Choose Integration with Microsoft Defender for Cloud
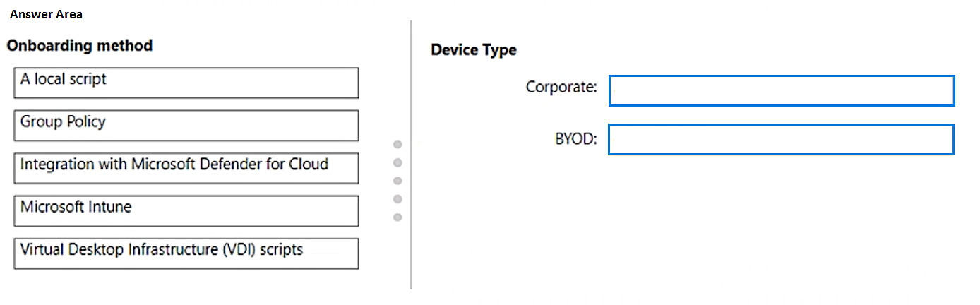Screen dimensions: 980x305 186,168
